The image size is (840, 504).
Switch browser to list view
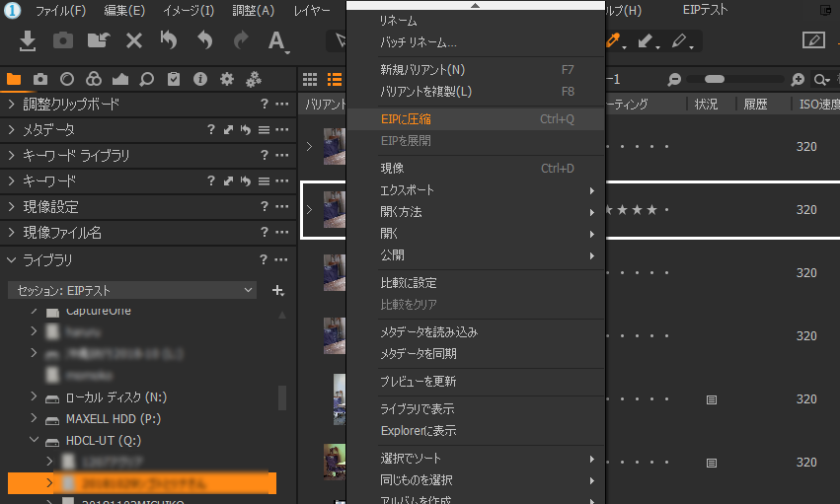pos(335,79)
